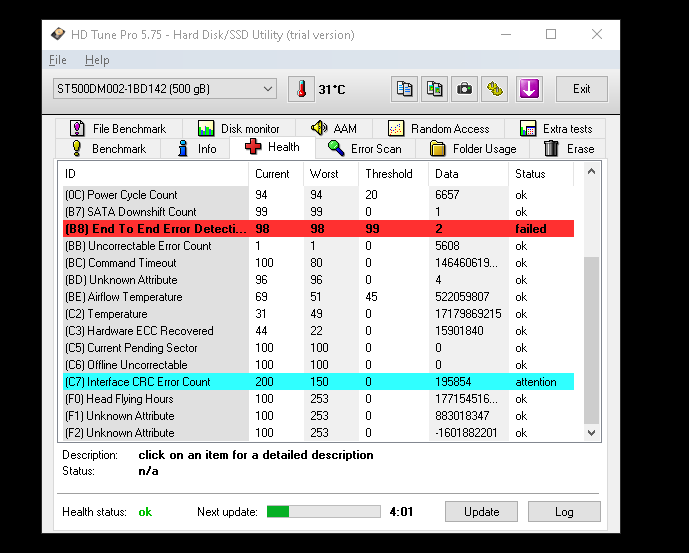689x553 pixels.
Task: Select the (C2) Temperature row
Action: (319, 314)
